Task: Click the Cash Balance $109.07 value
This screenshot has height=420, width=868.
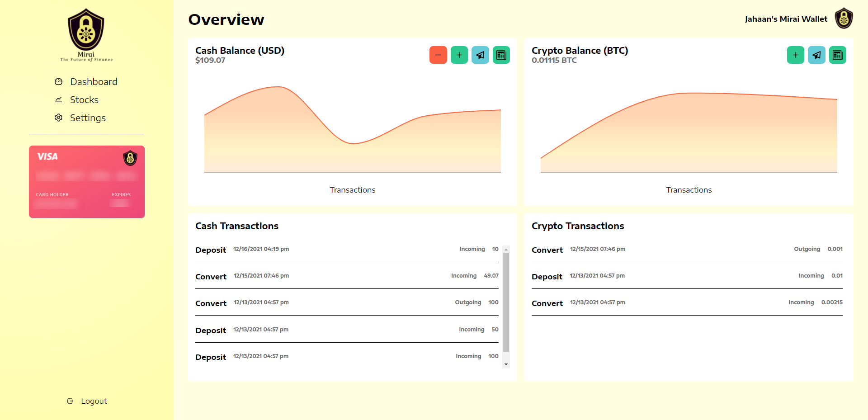Action: (210, 60)
